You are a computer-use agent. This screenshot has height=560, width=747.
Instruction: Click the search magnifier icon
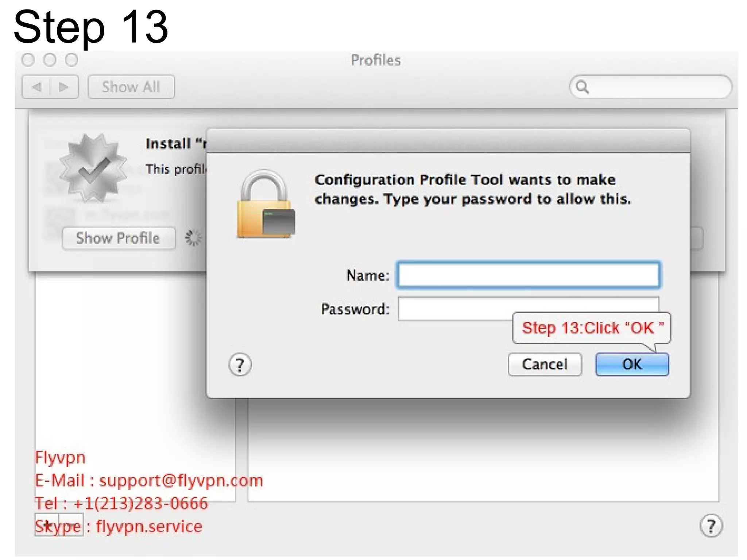pos(582,87)
